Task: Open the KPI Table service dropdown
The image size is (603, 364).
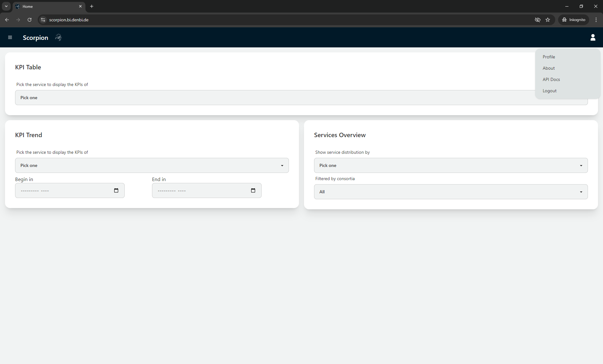Action: [x=301, y=98]
